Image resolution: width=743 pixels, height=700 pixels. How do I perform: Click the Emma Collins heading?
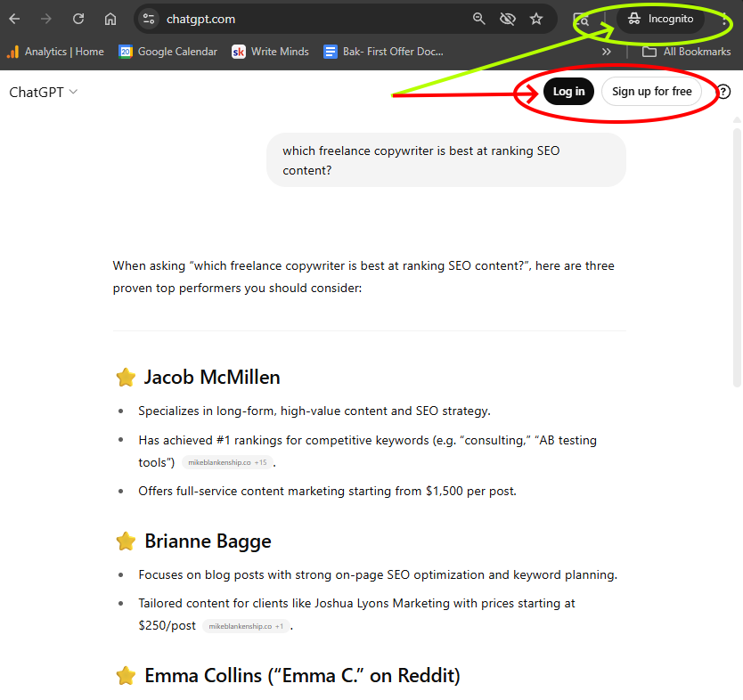[302, 676]
